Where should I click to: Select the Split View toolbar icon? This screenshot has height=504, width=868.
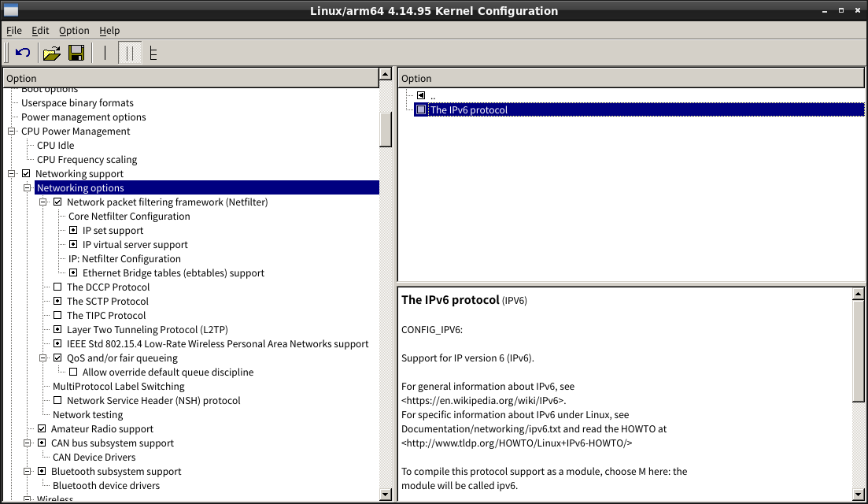pyautogui.click(x=130, y=53)
